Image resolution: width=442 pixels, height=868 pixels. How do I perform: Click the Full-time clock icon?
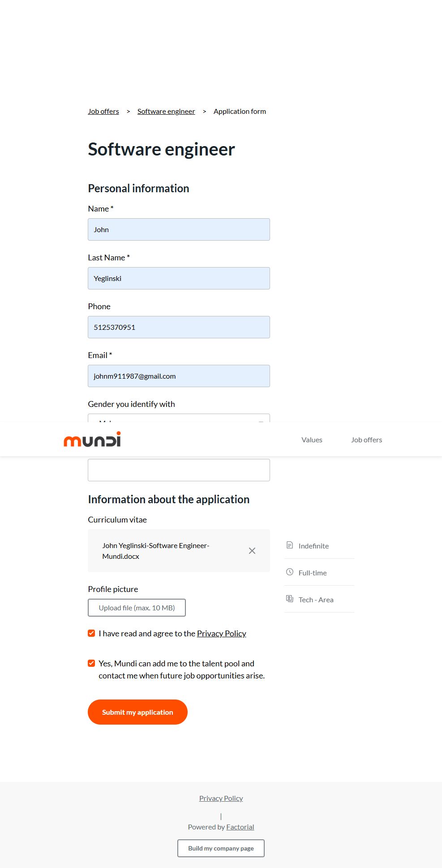point(290,572)
